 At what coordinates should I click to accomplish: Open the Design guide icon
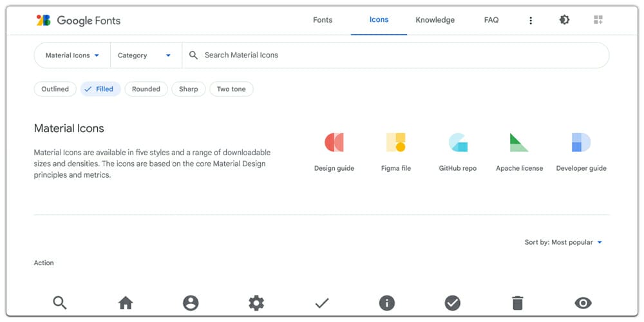[334, 142]
